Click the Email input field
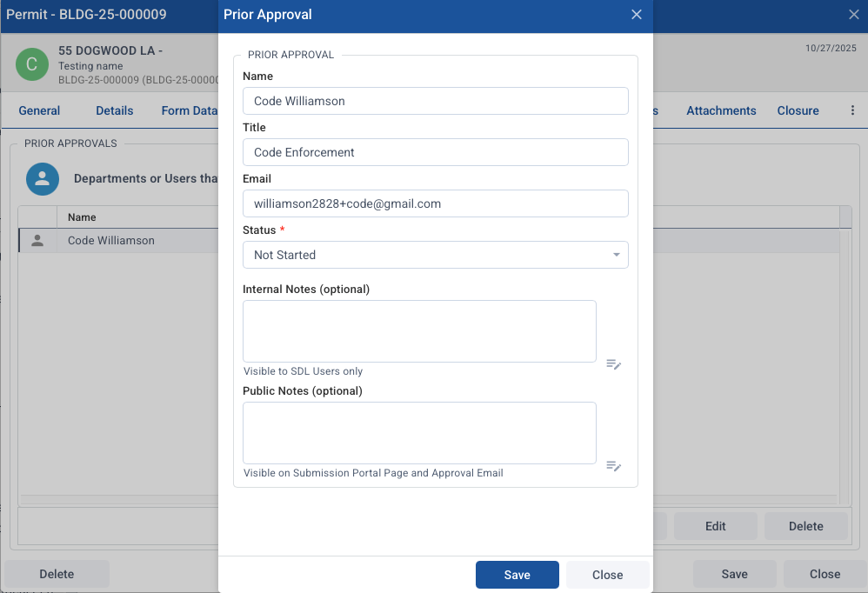The height and width of the screenshot is (593, 868). [x=435, y=203]
